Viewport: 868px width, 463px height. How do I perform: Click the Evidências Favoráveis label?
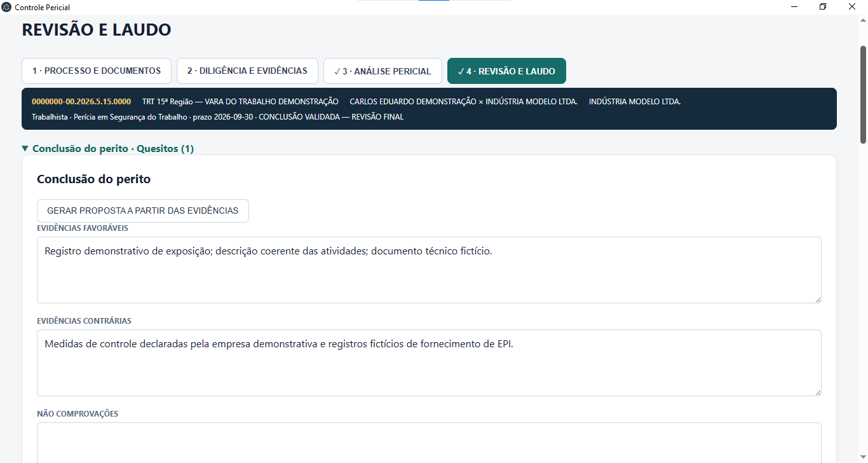click(x=83, y=228)
